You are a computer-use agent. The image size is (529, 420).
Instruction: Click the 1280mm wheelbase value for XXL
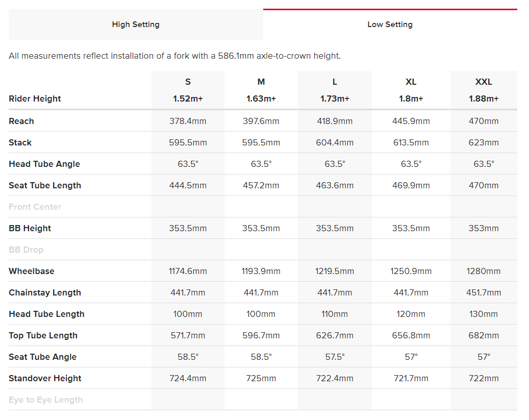(484, 271)
